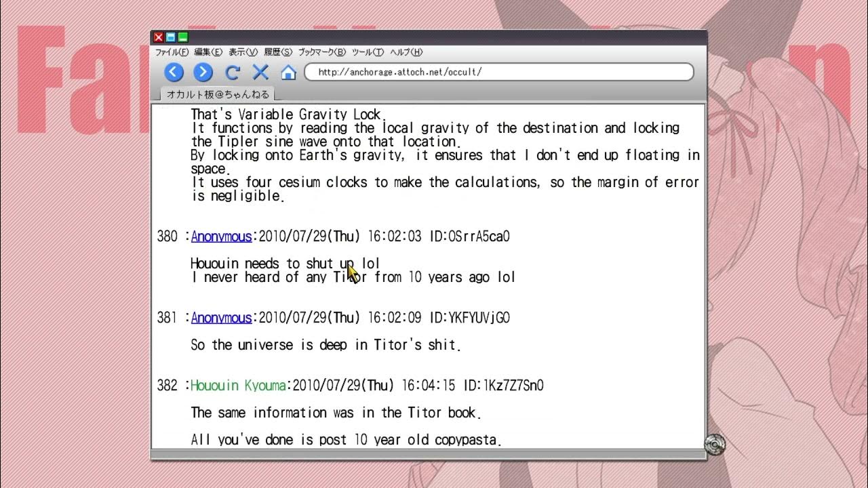The height and width of the screenshot is (488, 868).
Task: Open the 表示(V) menu
Action: [243, 52]
